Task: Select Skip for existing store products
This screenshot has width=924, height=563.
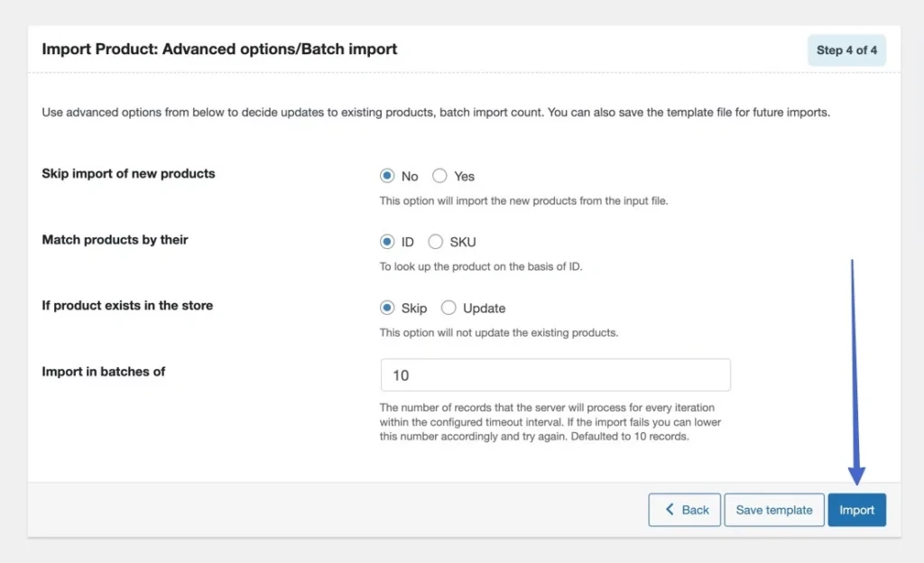Action: coord(388,308)
